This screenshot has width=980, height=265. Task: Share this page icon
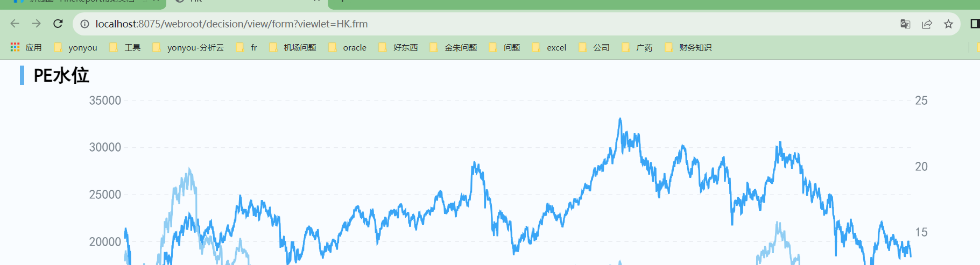click(927, 24)
